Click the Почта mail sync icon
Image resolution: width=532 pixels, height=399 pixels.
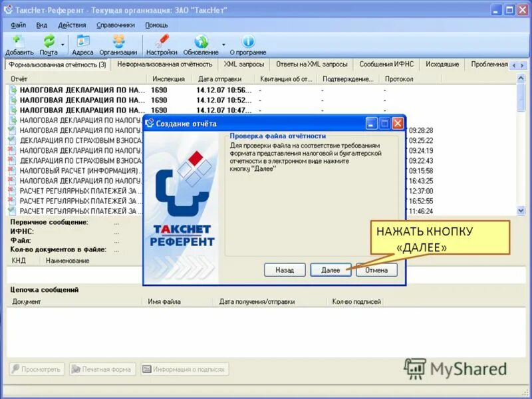point(49,45)
